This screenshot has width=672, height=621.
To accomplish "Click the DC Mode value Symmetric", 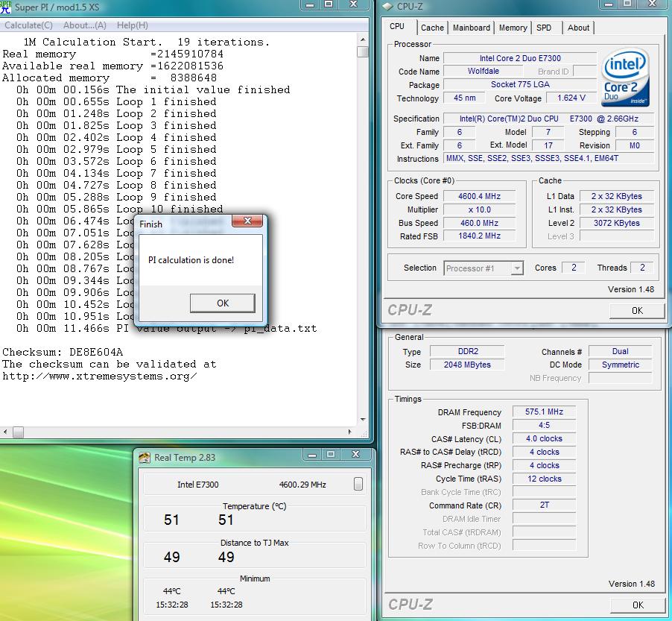I will (x=620, y=365).
